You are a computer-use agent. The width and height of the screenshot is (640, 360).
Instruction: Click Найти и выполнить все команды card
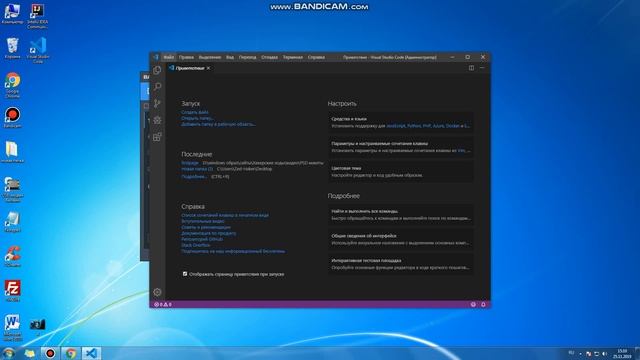pos(401,215)
